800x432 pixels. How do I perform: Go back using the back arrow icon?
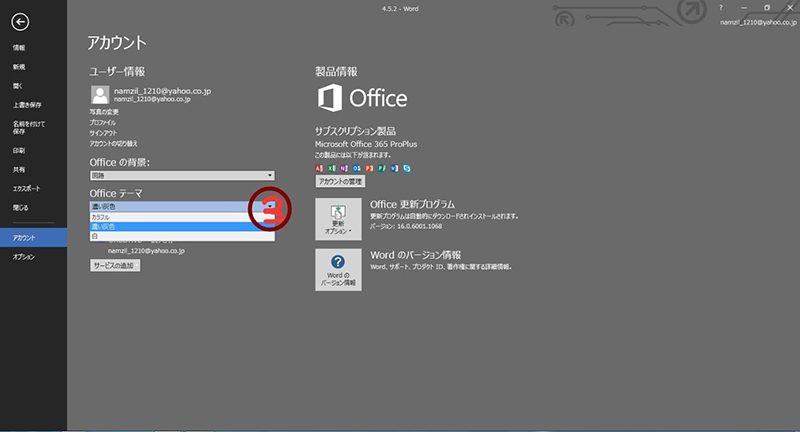(20, 21)
